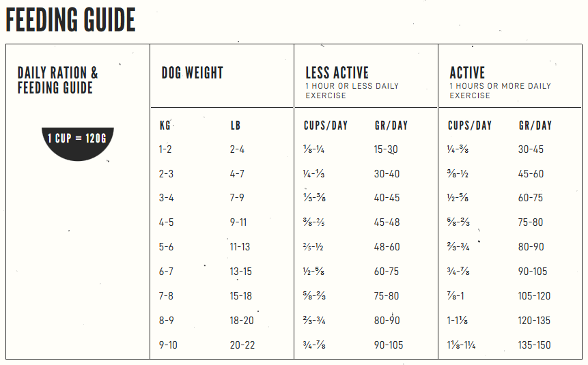Image resolution: width=588 pixels, height=365 pixels.
Task: Click the "KG" column label
Action: point(165,126)
